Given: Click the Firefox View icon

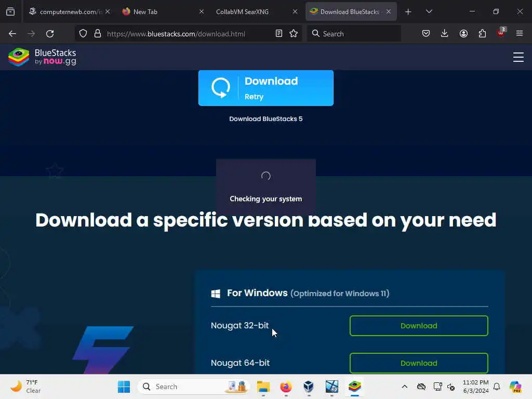Looking at the screenshot, I should (10, 11).
